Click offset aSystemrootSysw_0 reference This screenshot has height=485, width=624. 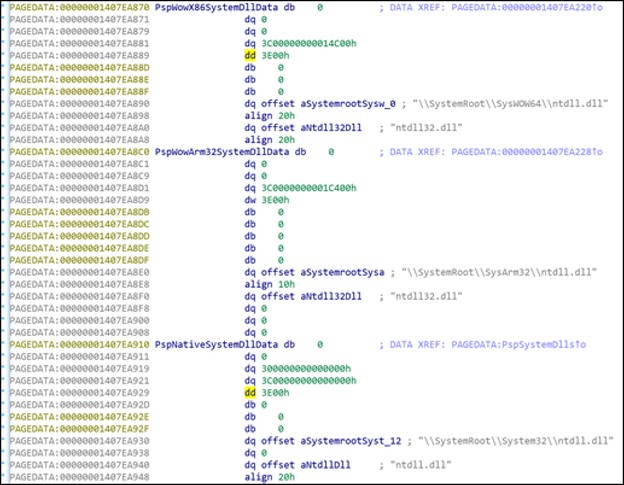328,104
